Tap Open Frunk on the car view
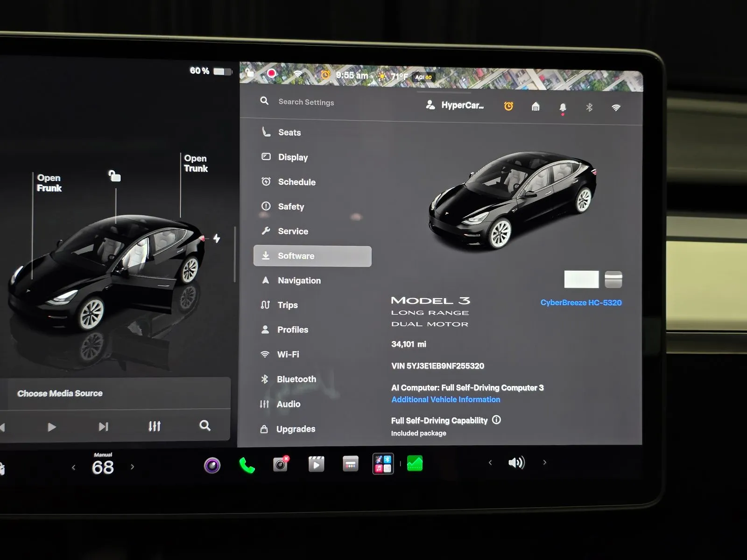The image size is (747, 560). coord(49,182)
